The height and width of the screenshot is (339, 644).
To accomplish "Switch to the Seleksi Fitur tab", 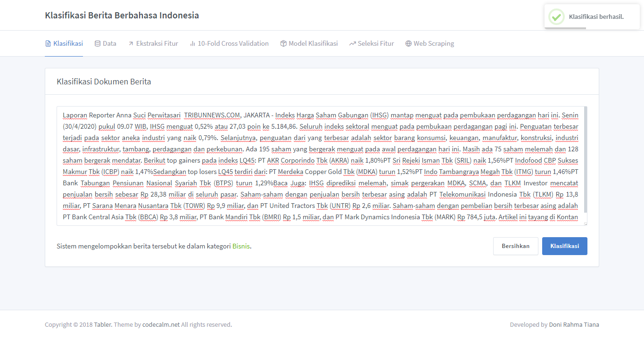I will coord(372,43).
